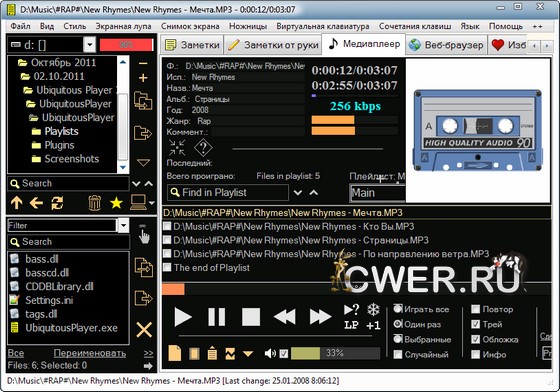Switch to the Веб-браузер tab
The image size is (560, 392).
pyautogui.click(x=446, y=45)
